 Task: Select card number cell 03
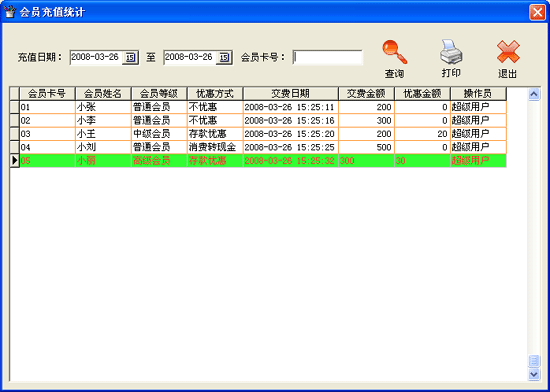click(47, 134)
